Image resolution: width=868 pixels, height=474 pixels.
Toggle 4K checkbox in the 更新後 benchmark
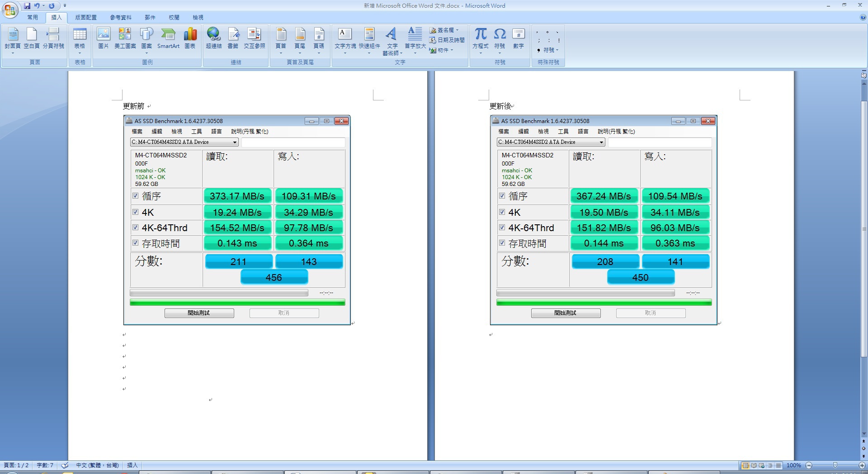[502, 212]
